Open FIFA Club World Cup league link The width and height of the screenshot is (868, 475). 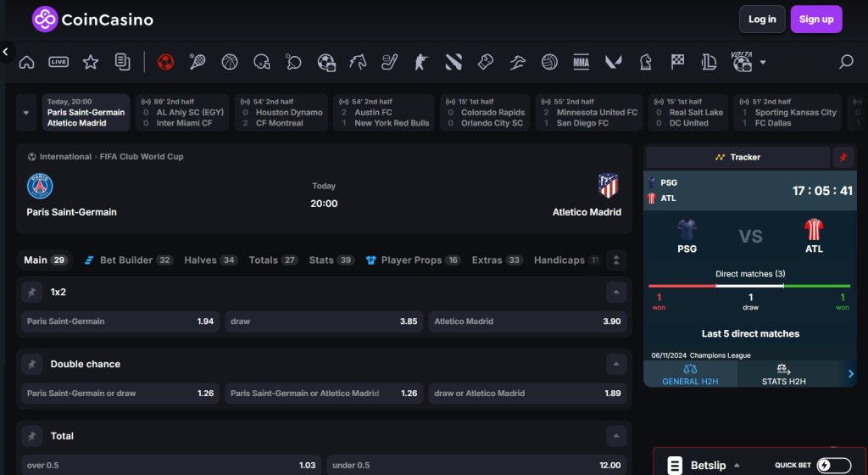[142, 157]
